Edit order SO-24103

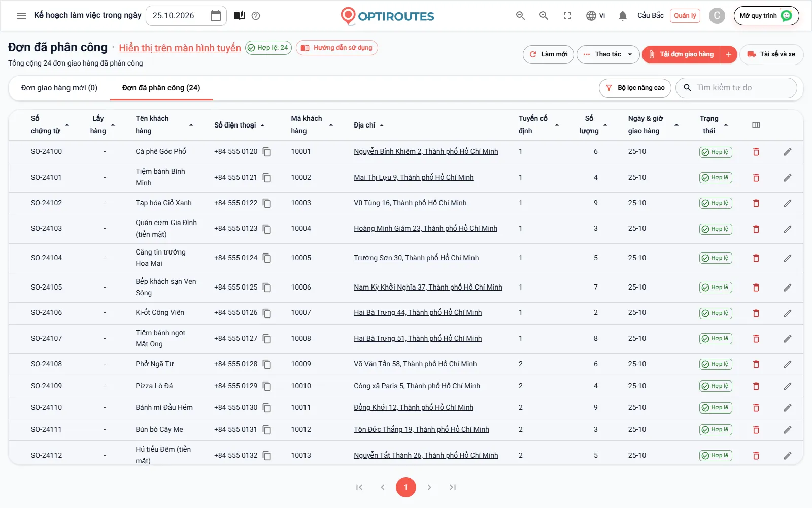coord(788,229)
